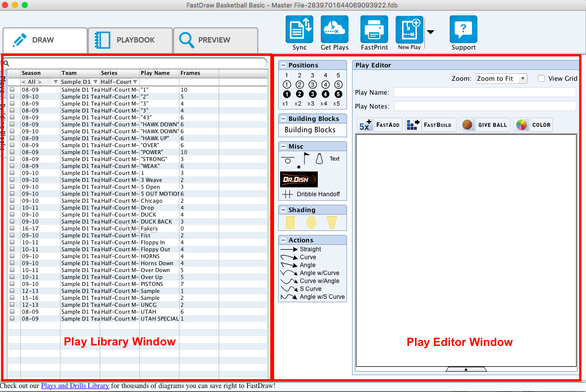Check the box for "HAWK UP" play
The image size is (586, 392).
coord(12,138)
